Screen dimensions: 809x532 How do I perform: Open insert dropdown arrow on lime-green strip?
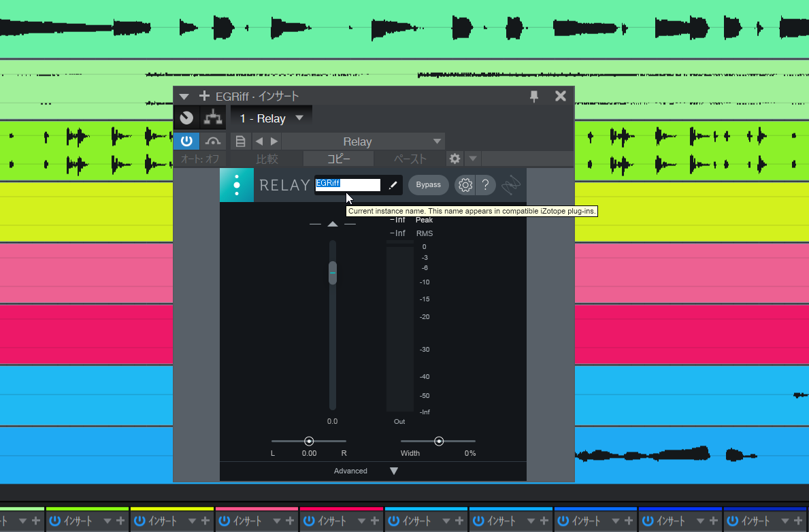[x=108, y=521]
